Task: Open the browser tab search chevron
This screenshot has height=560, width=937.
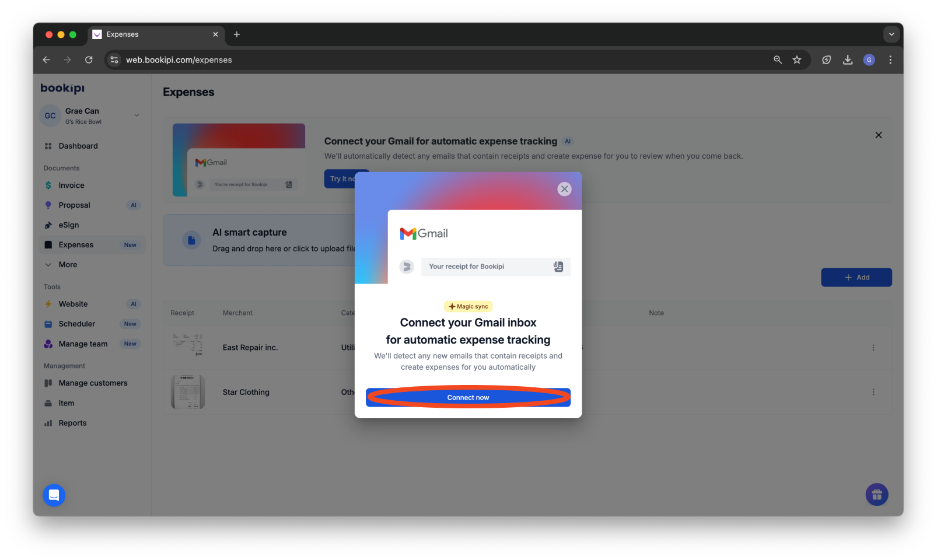Action: coord(891,34)
